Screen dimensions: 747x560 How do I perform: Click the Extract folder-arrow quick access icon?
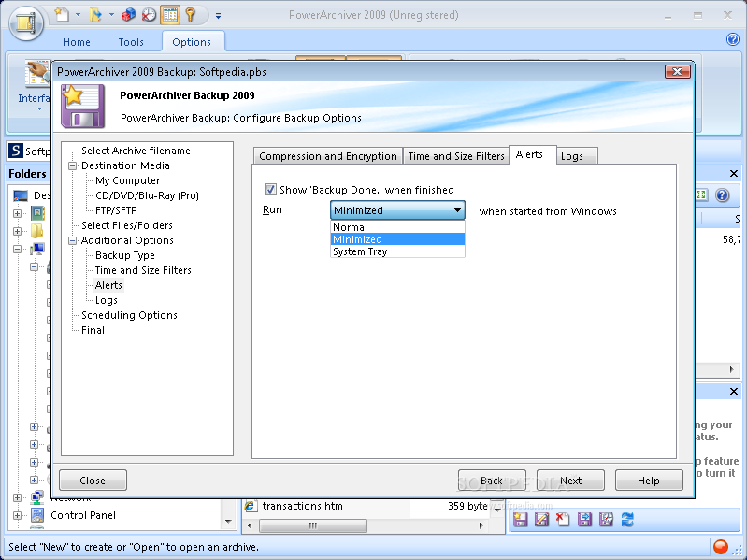click(x=95, y=15)
